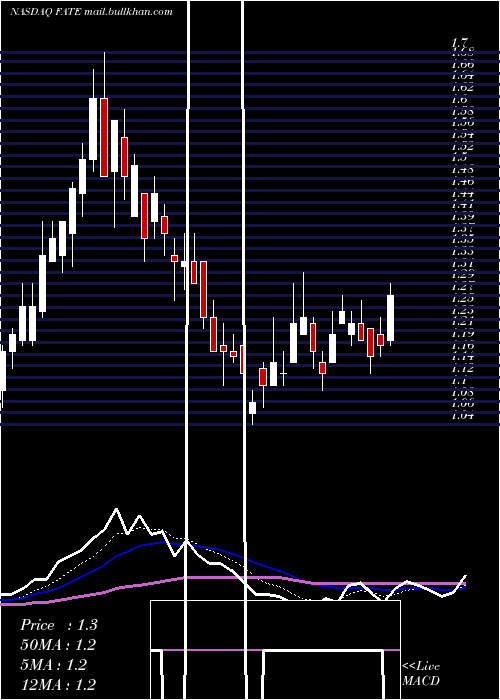This screenshot has width=500, height=700.
Task: Click the '50MA : 1.2' value text
Action: (58, 645)
